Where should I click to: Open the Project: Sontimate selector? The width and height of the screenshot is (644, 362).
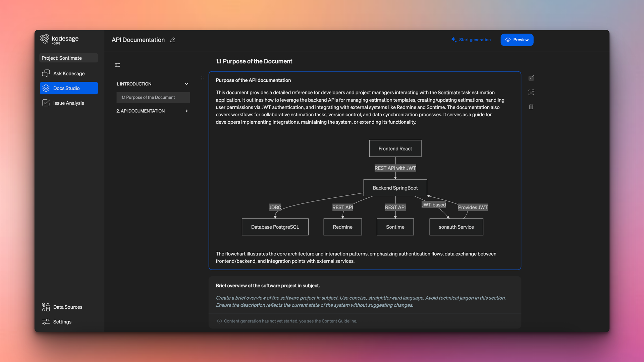68,58
